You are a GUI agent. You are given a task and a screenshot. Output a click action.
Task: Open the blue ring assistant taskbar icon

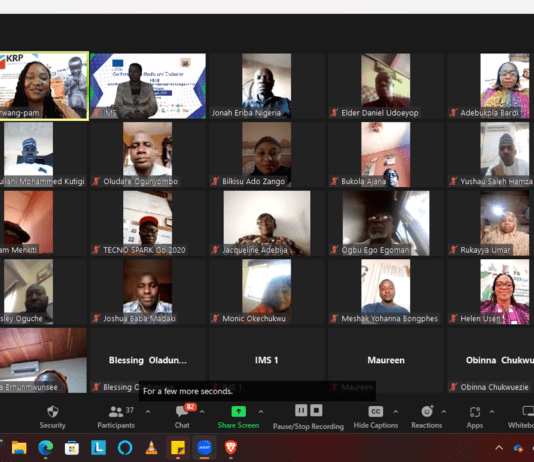[x=125, y=448]
